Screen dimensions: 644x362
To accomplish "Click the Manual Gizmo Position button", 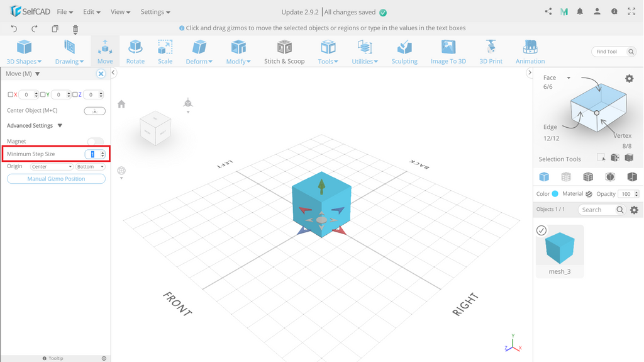I will [x=56, y=179].
